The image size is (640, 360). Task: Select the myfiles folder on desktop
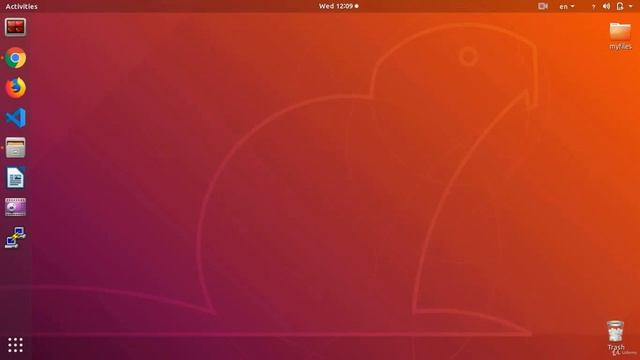(620, 36)
